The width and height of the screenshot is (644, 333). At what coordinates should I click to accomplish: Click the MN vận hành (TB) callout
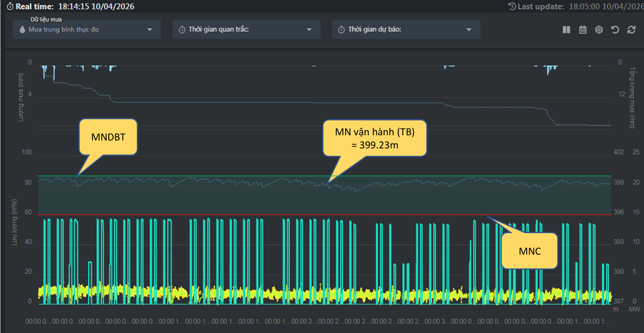[375, 138]
